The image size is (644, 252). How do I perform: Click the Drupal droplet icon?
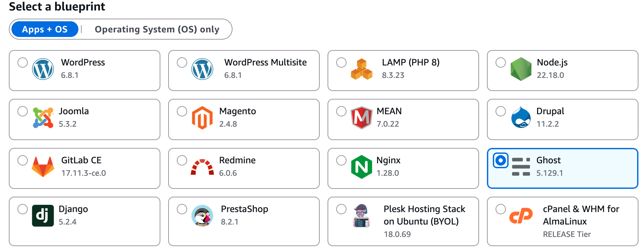[x=521, y=117]
